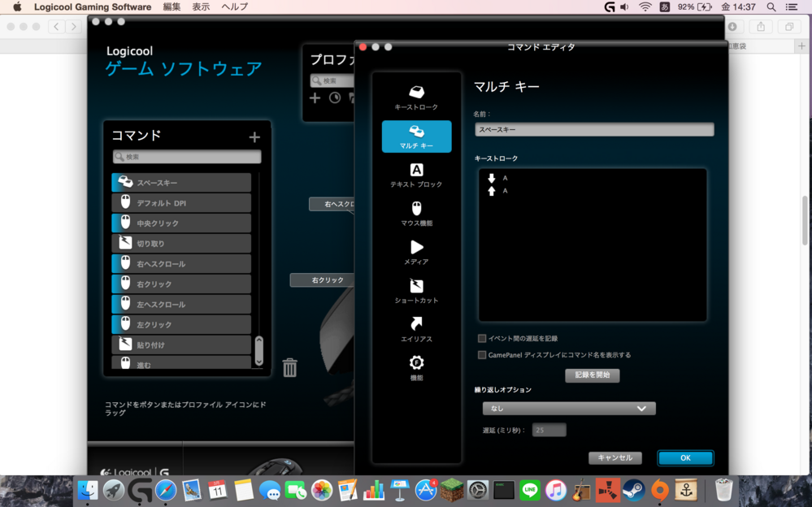Click the 右へスクロール button label on the mouse

pyautogui.click(x=332, y=204)
